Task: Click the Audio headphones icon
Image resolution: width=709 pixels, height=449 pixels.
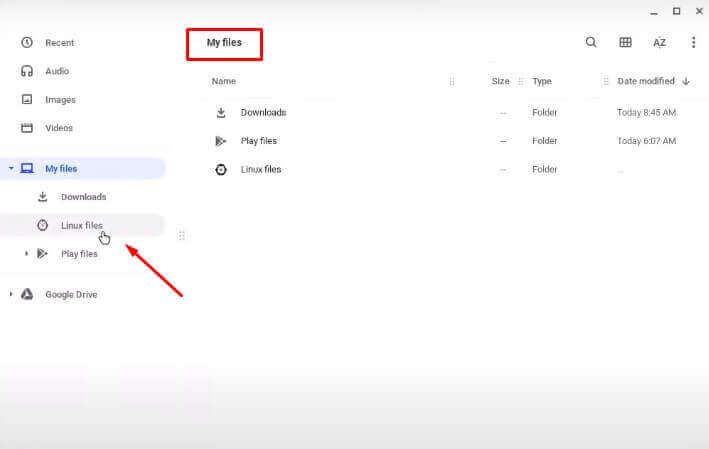Action: [27, 71]
